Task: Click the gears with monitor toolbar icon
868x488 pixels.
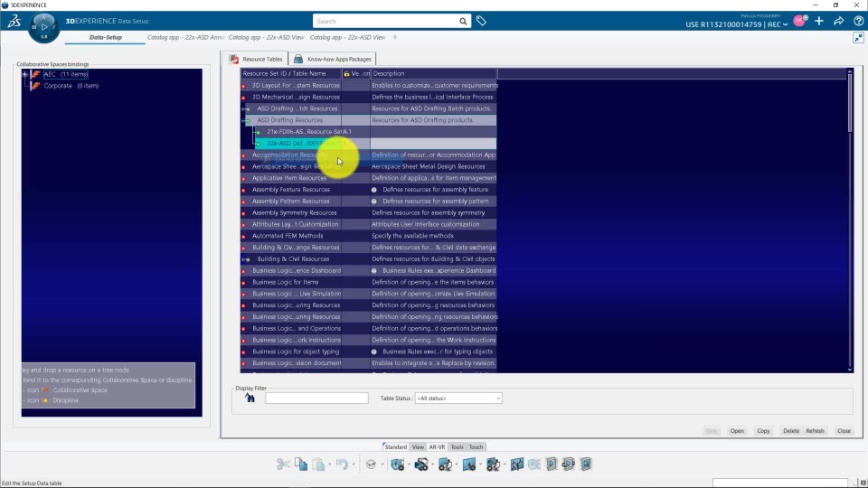Action: tap(493, 464)
